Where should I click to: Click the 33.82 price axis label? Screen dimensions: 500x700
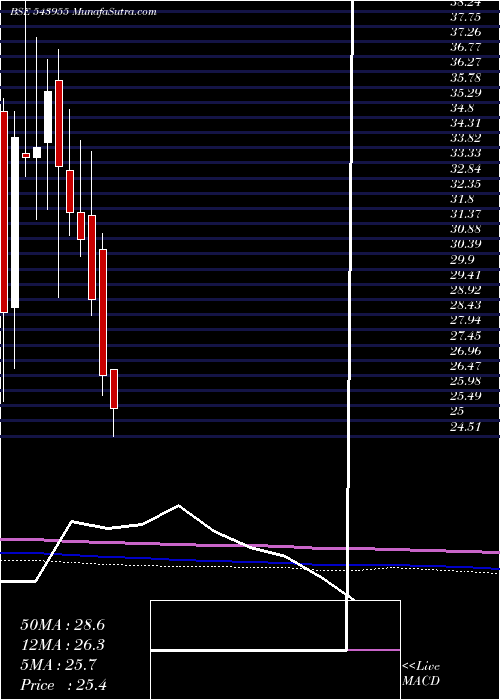pos(465,139)
